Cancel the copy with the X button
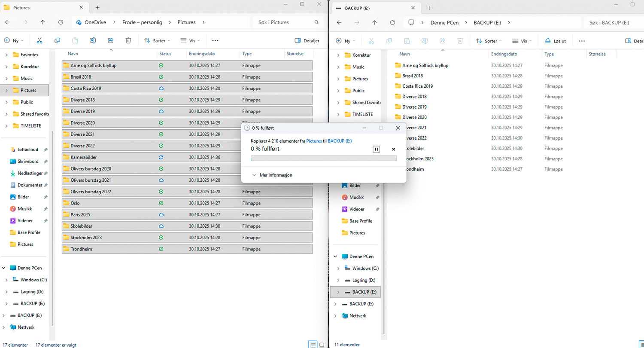Screen dimensions: 644x348 click(393, 149)
